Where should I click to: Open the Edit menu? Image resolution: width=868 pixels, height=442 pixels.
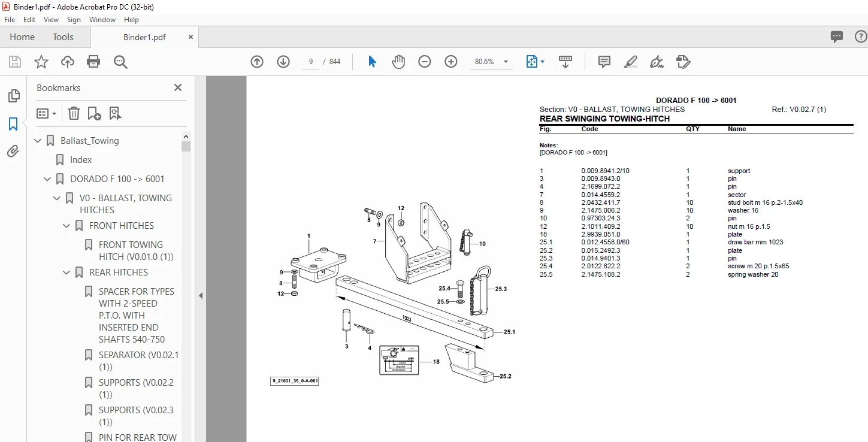click(29, 20)
